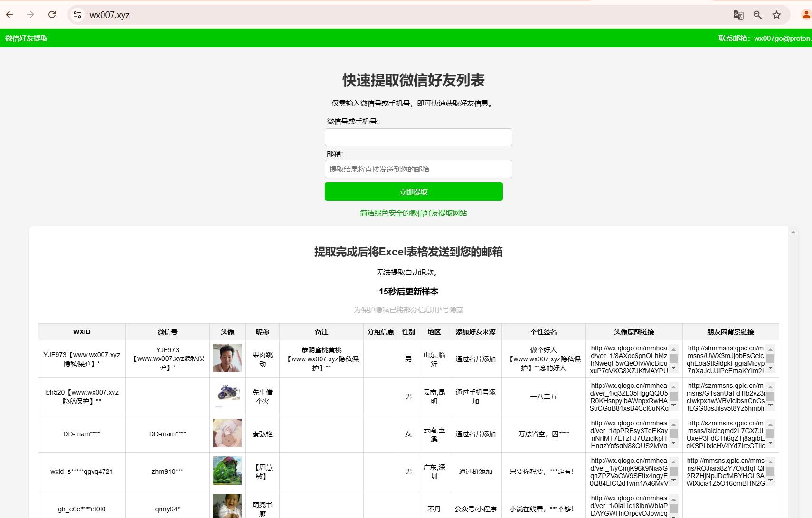Select the wxid_s*****qgvq4721 cell
The width and height of the screenshot is (812, 518).
click(82, 471)
